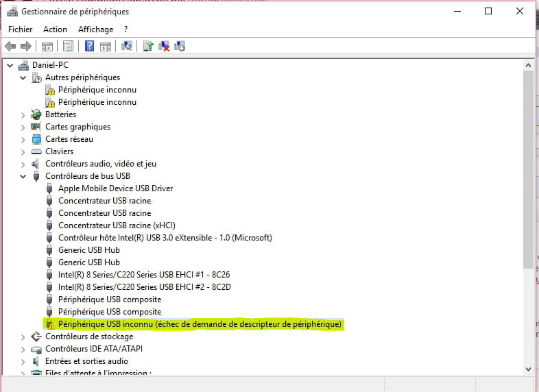Click the toolbar icon with down arrow
The width and height of the screenshot is (539, 392).
[180, 46]
